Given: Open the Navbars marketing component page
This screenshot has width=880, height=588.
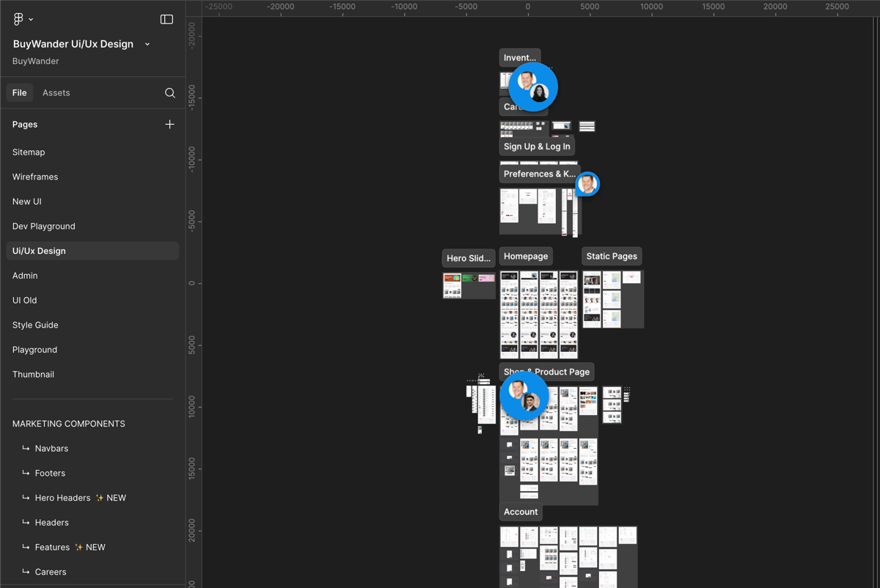Looking at the screenshot, I should click(x=51, y=449).
